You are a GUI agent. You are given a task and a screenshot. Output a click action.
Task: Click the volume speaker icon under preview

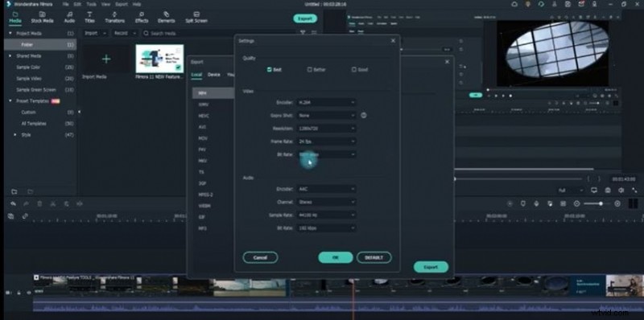621,191
